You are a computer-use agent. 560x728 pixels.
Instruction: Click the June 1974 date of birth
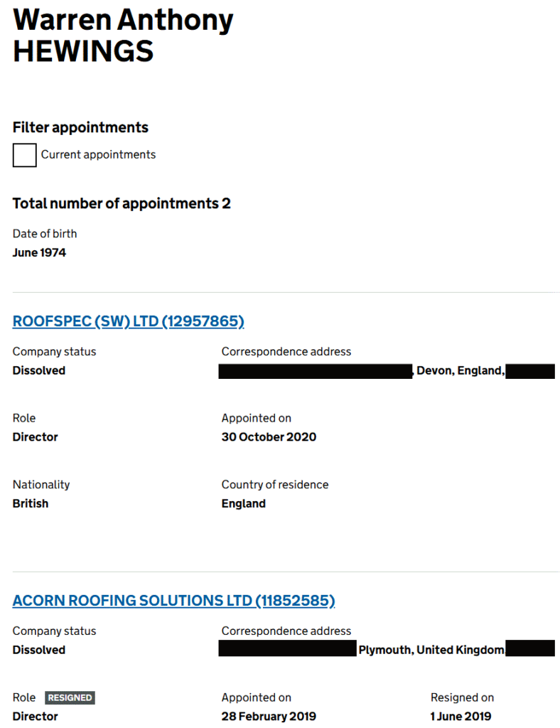pyautogui.click(x=39, y=252)
